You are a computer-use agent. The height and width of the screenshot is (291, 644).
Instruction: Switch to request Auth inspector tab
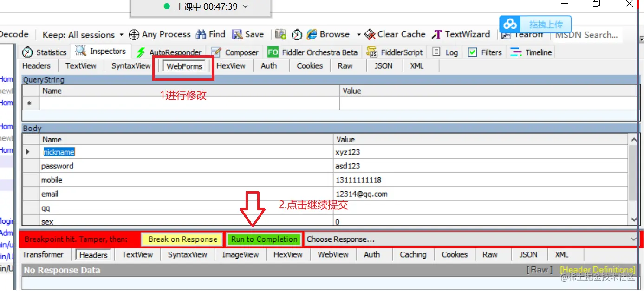point(269,66)
